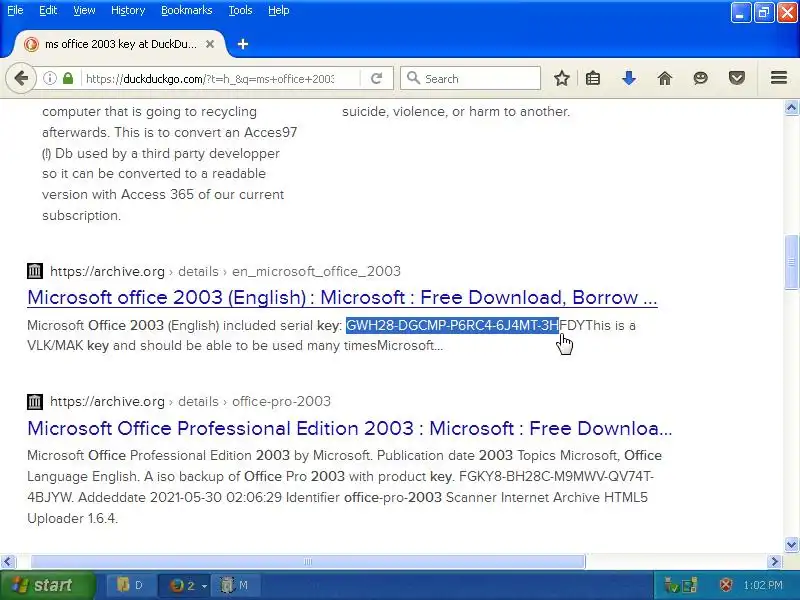Open the View menu
800x600 pixels.
click(84, 10)
